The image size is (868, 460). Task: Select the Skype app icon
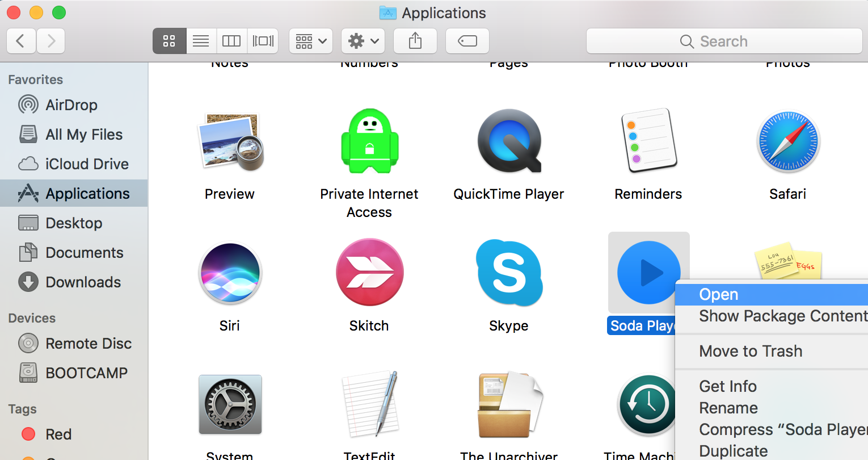tap(509, 273)
